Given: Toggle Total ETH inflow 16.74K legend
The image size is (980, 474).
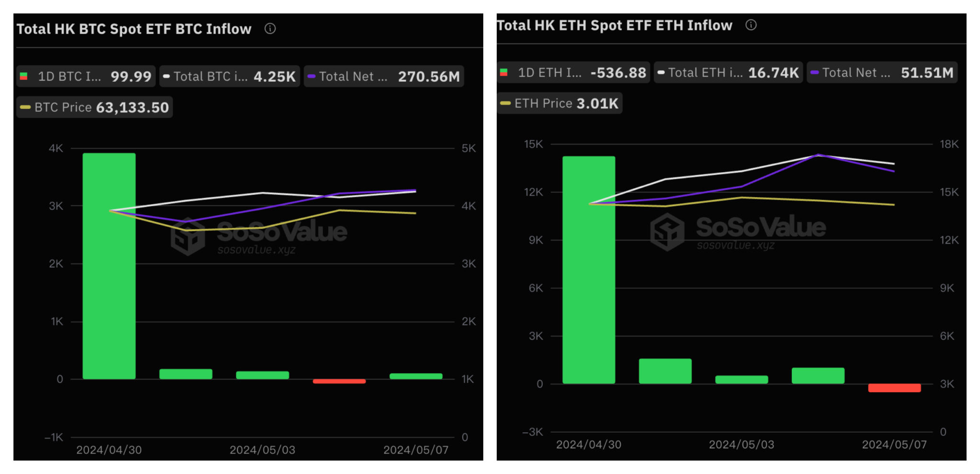Looking at the screenshot, I should [728, 73].
